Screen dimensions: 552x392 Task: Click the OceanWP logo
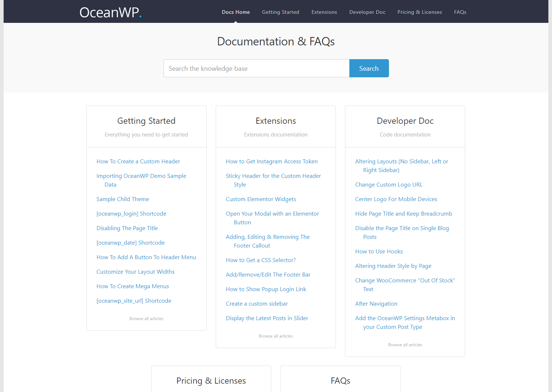click(110, 12)
